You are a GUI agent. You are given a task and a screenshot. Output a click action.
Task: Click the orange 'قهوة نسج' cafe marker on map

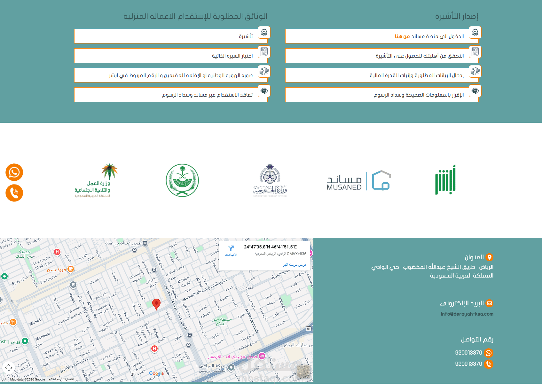pos(71,269)
